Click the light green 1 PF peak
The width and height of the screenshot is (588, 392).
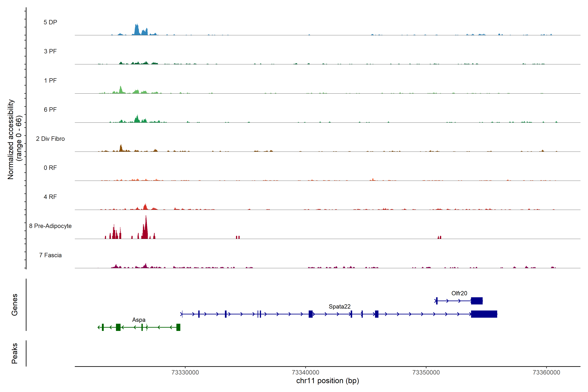(121, 90)
